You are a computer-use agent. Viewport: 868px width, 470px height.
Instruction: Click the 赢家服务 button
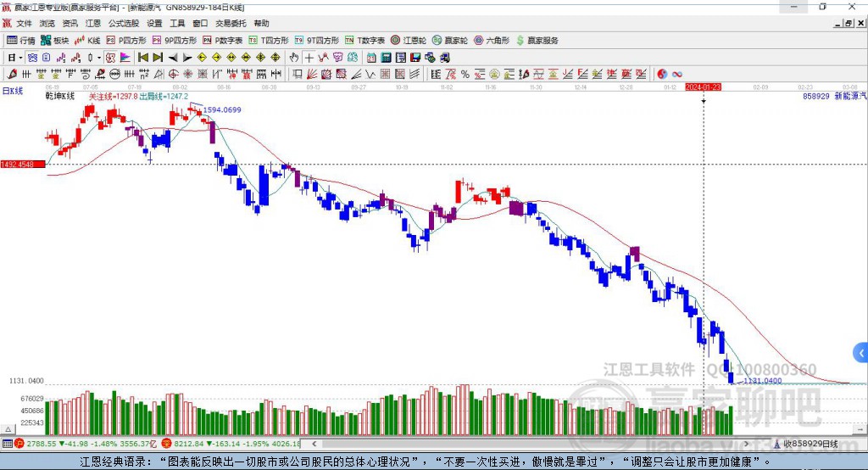point(537,40)
